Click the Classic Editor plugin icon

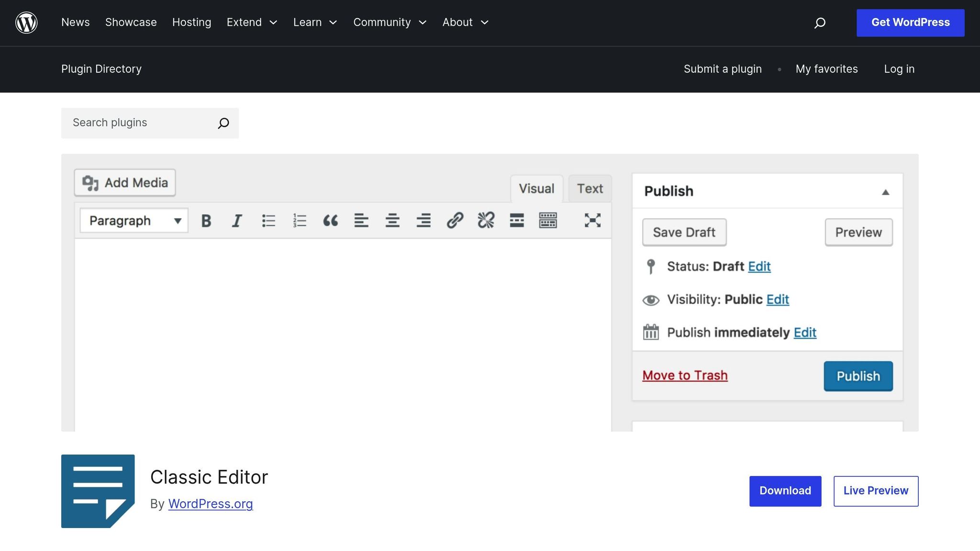pos(98,491)
